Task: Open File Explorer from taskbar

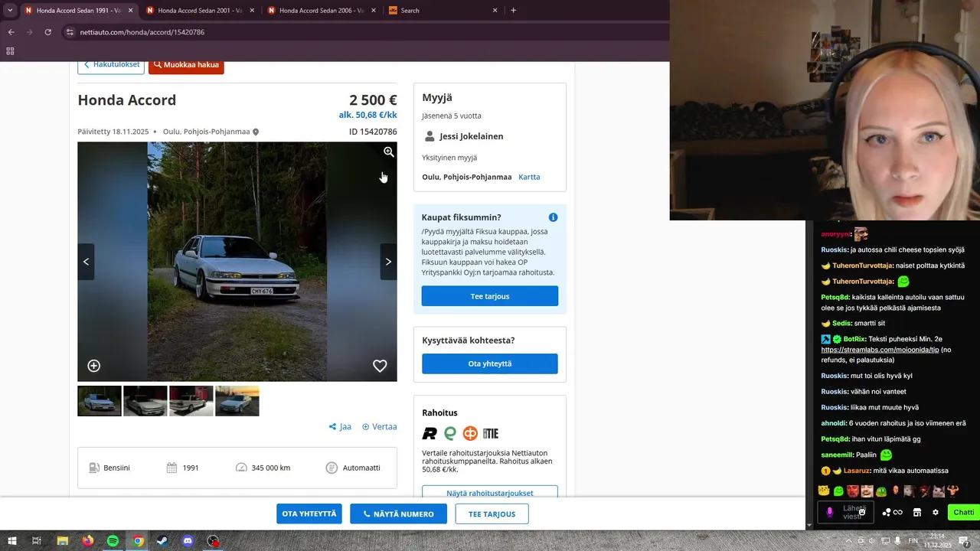Action: click(x=62, y=541)
